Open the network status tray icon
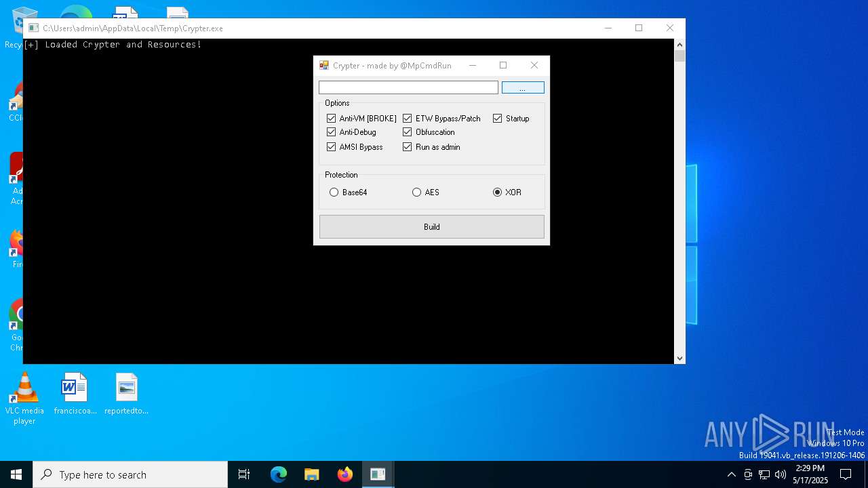The height and width of the screenshot is (488, 868). [x=764, y=474]
